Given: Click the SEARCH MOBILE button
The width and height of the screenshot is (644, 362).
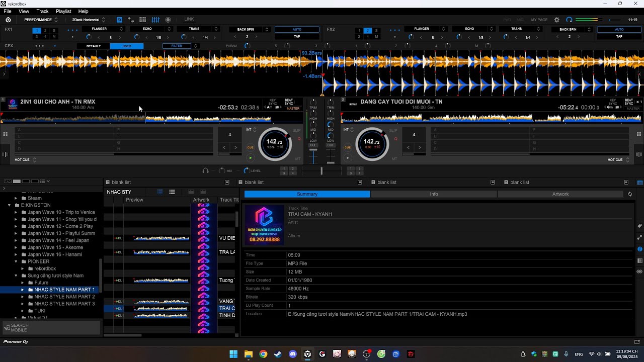Looking at the screenshot, I should click(17, 328).
